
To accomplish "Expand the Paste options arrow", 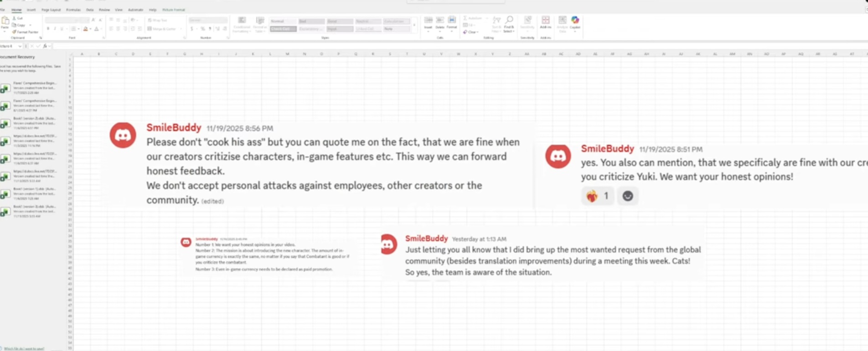I will 5,32.
